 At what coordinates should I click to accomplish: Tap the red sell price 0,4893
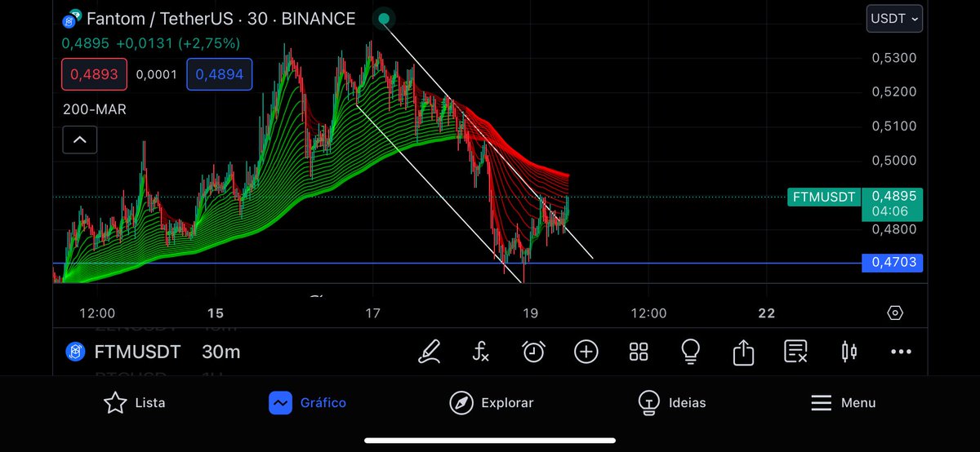pyautogui.click(x=94, y=74)
